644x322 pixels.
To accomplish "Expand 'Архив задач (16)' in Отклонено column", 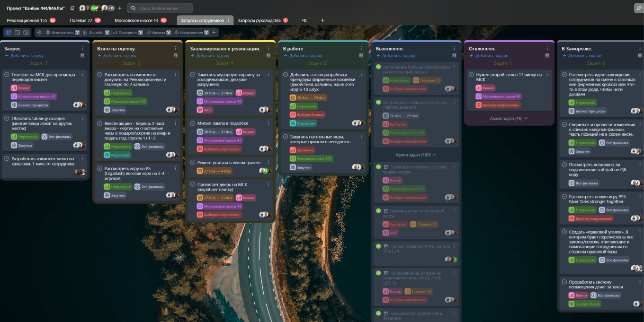I will [x=509, y=119].
